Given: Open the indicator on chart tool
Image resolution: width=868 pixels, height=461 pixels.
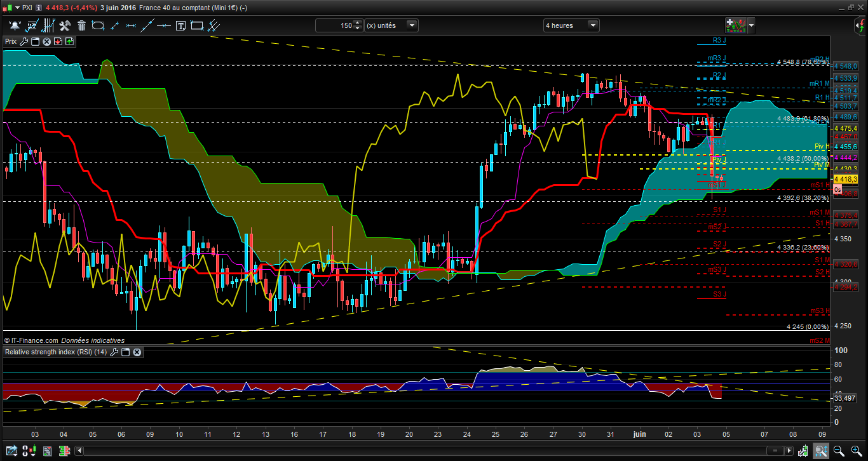Looking at the screenshot, I should click(x=31, y=25).
